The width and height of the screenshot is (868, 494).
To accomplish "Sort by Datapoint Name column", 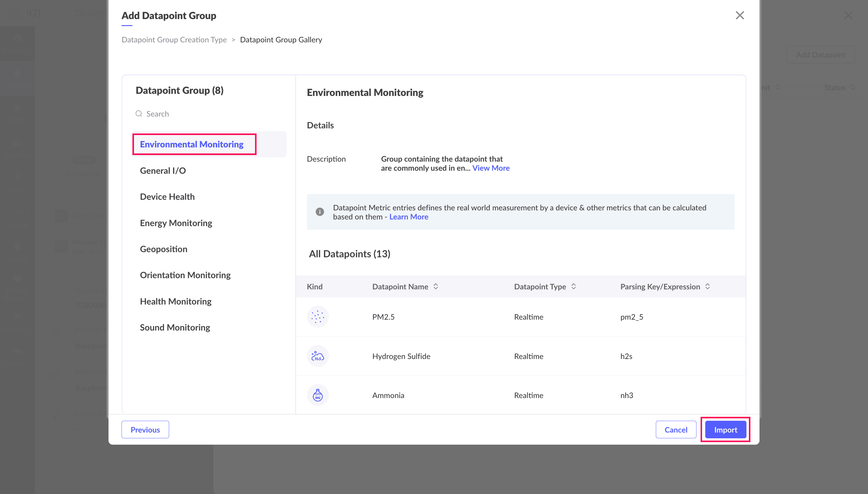I will [x=436, y=286].
